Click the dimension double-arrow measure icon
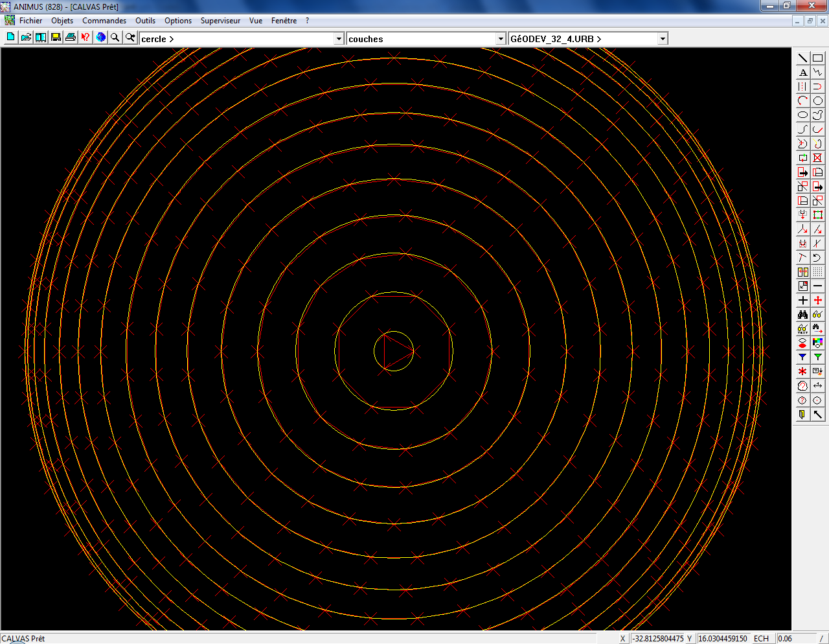Image resolution: width=829 pixels, height=644 pixels. (818, 386)
